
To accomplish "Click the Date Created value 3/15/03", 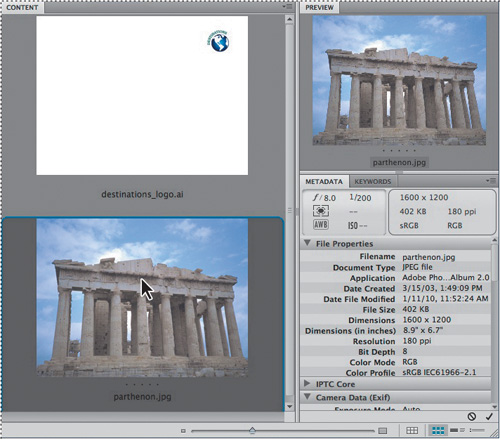I will coord(442,288).
